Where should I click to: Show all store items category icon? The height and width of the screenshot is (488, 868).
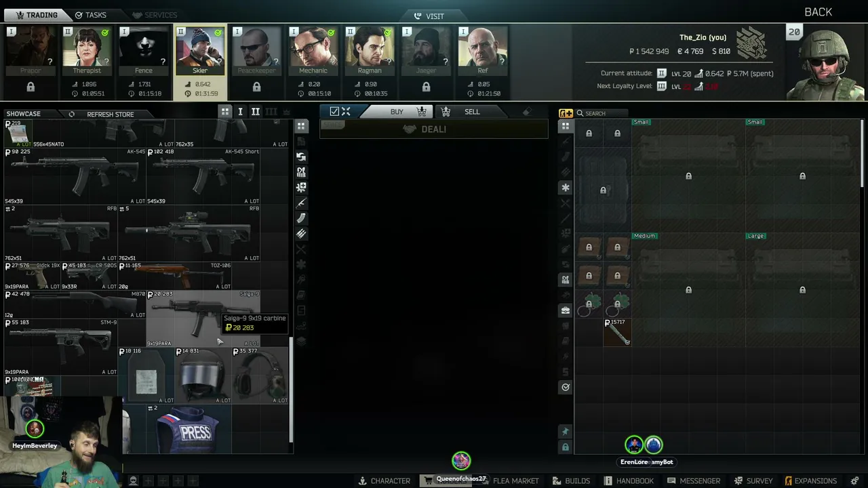[x=301, y=126]
